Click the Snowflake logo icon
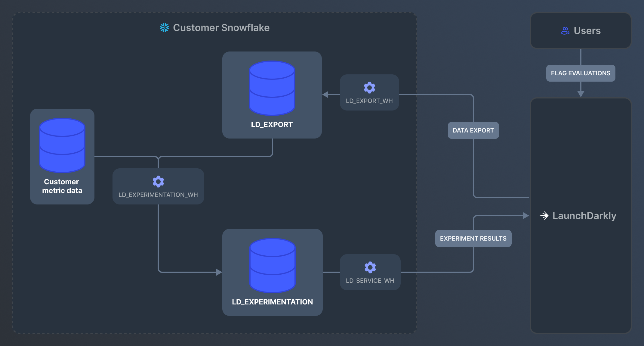 [x=164, y=27]
